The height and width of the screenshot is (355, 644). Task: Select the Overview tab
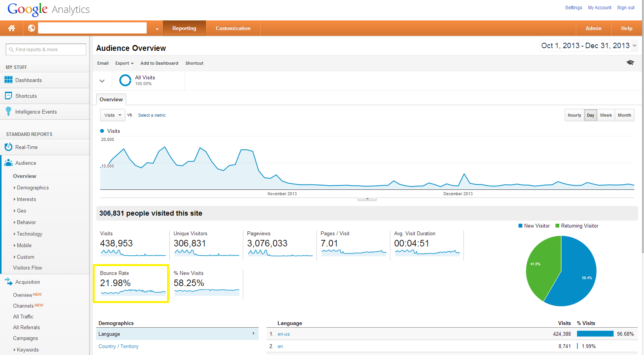[x=111, y=99]
